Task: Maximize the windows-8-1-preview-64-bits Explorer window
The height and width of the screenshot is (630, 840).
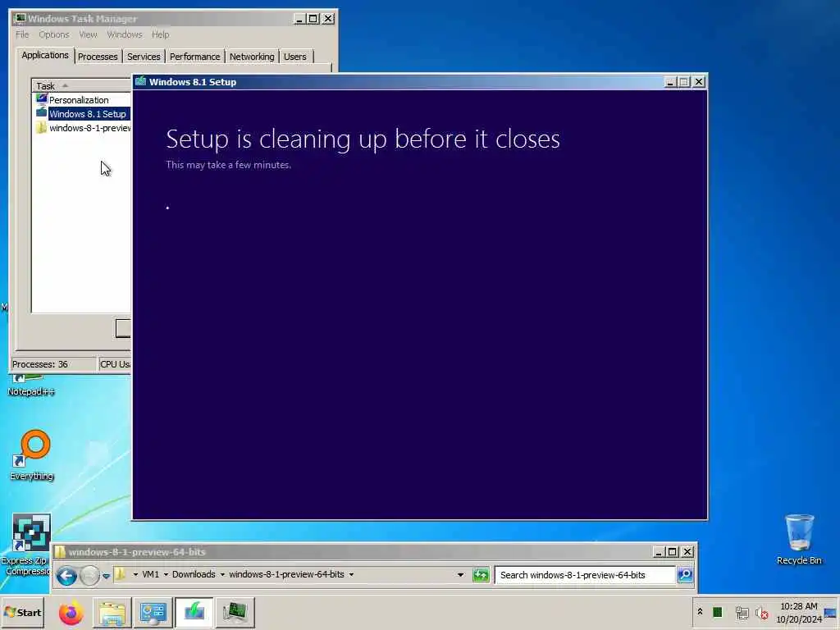Action: [x=673, y=551]
